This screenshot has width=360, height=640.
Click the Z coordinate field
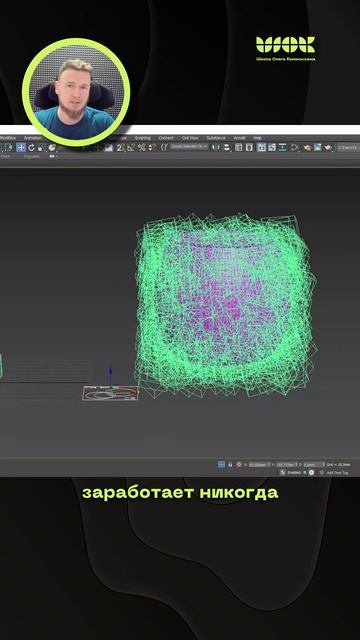[x=313, y=464]
